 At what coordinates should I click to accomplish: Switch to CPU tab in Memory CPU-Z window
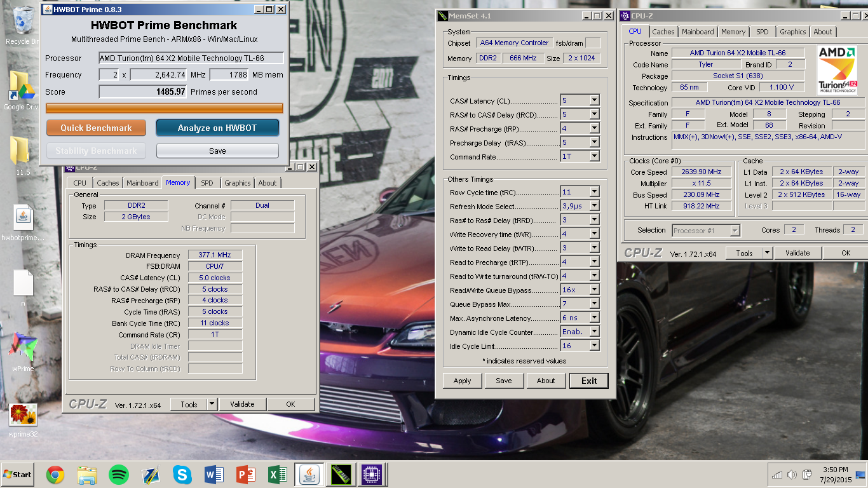pyautogui.click(x=79, y=183)
